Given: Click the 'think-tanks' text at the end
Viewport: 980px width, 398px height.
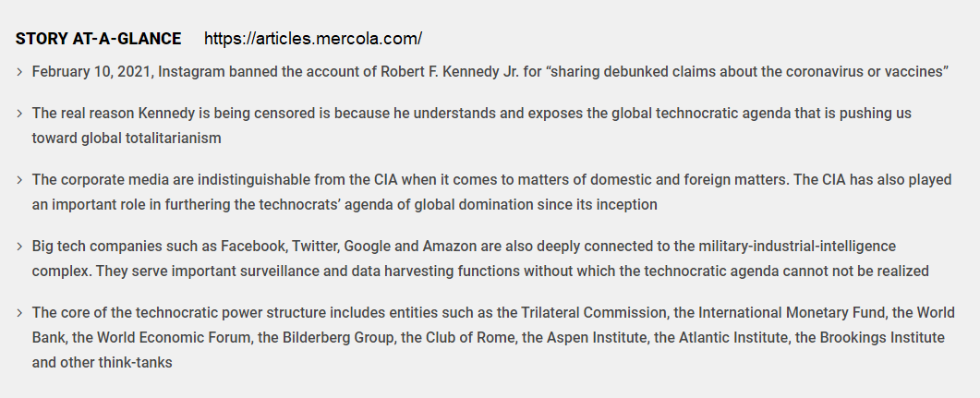Looking at the screenshot, I should [x=135, y=362].
